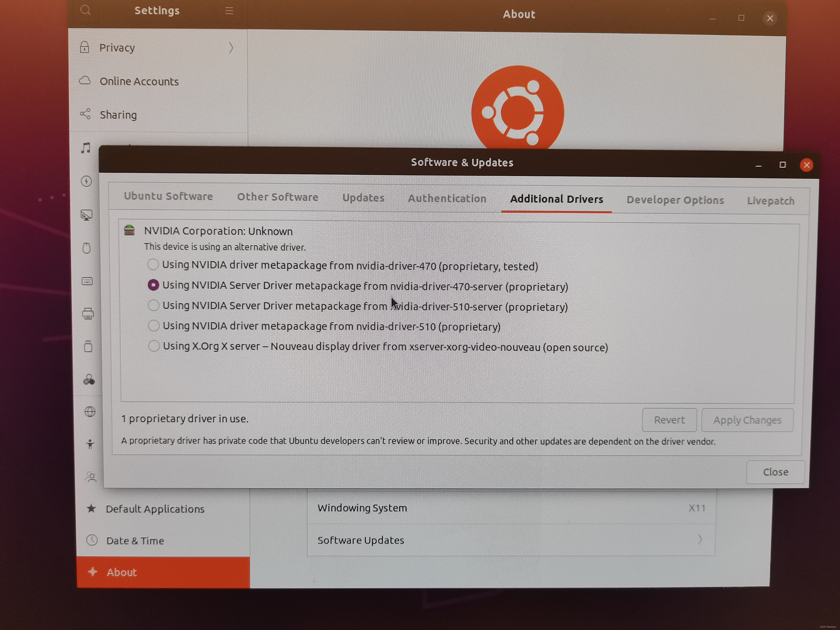
Task: Open the Other Software tab
Action: pyautogui.click(x=278, y=197)
